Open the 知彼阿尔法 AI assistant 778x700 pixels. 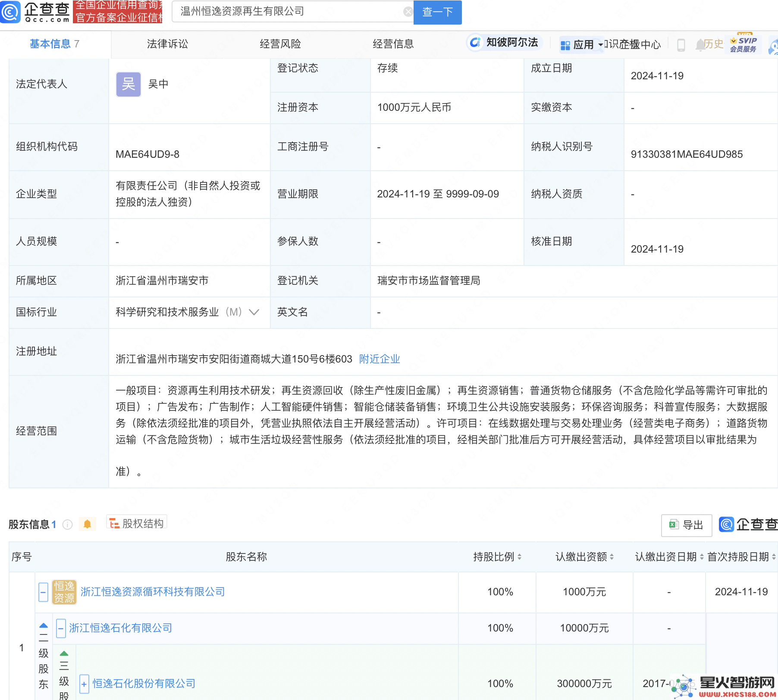504,42
